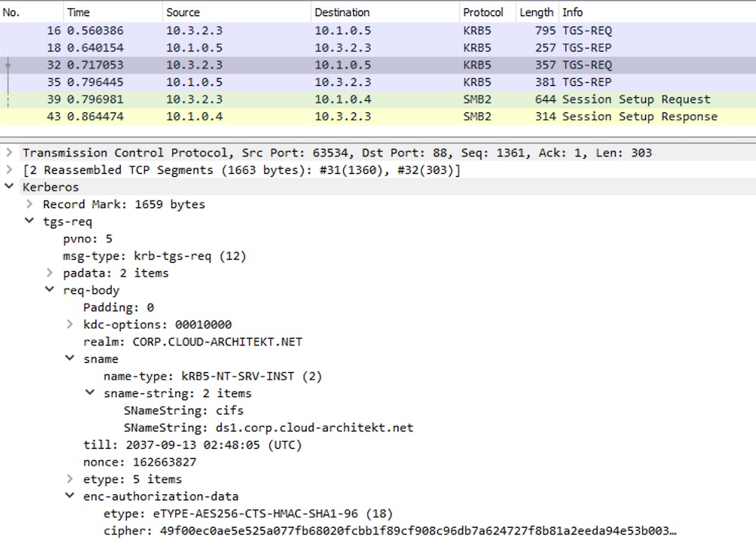Collapse enc-authorization-data node
The height and width of the screenshot is (549, 756).
[70, 496]
